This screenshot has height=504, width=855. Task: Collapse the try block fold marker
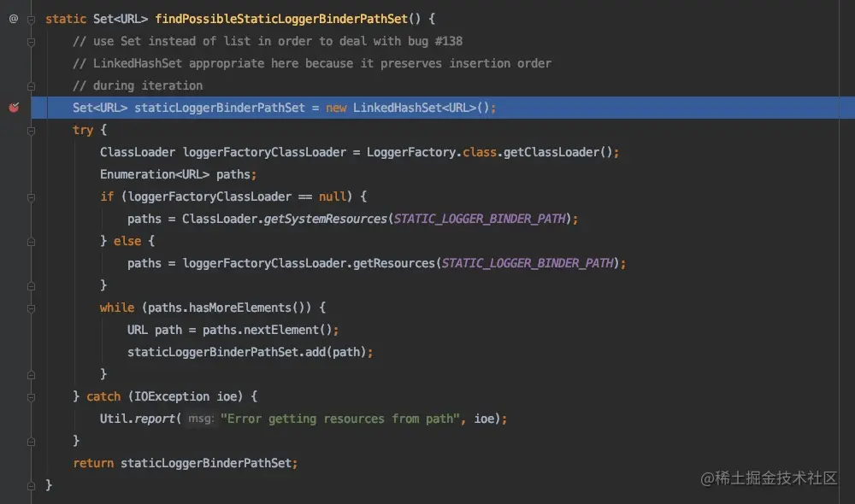[x=31, y=131]
